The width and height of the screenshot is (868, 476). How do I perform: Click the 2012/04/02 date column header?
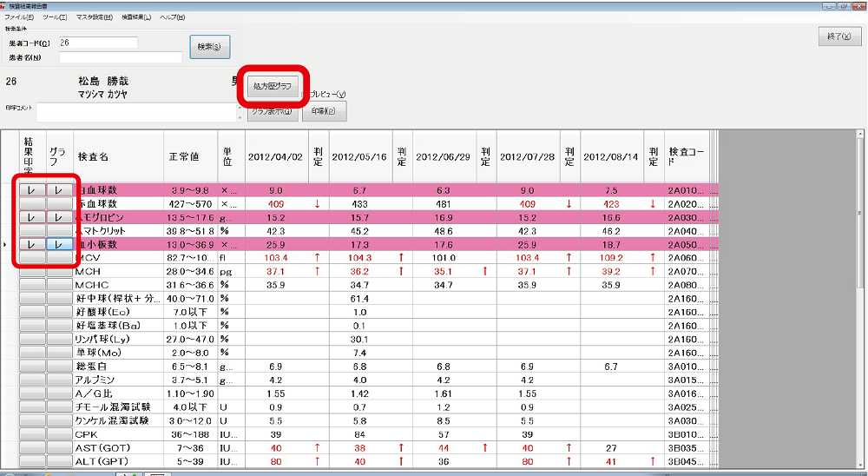pyautogui.click(x=277, y=157)
